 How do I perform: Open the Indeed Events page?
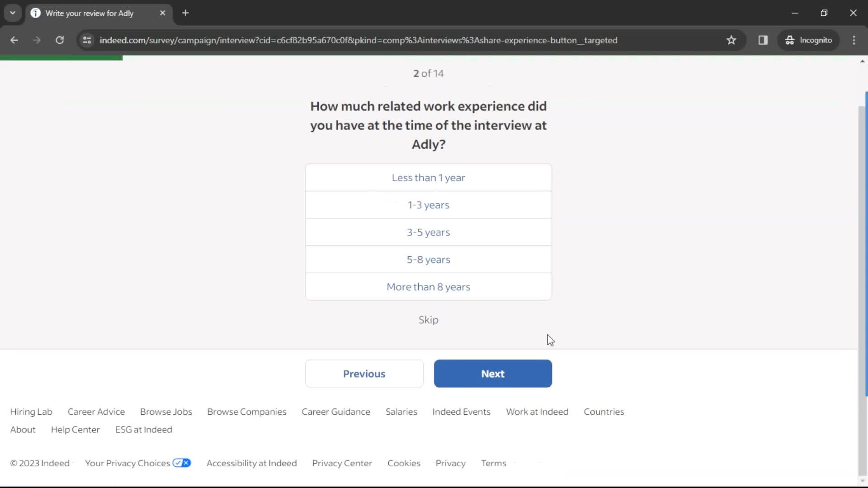pos(462,412)
